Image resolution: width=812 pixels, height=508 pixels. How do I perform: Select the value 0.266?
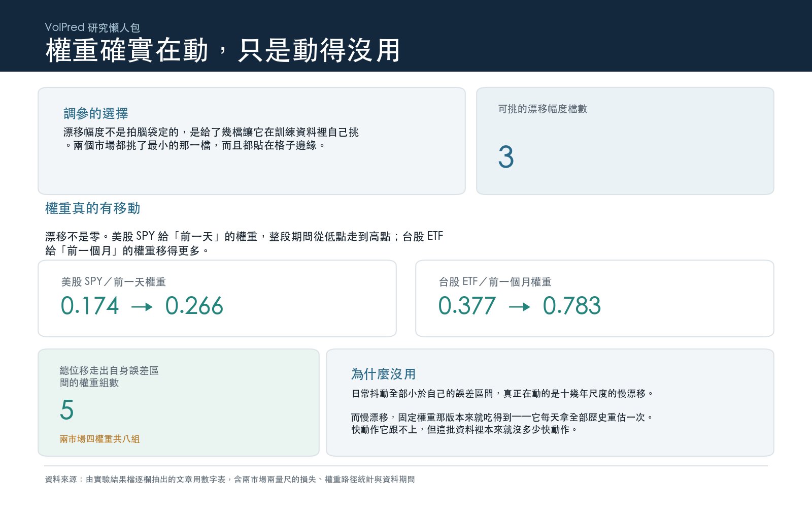194,306
